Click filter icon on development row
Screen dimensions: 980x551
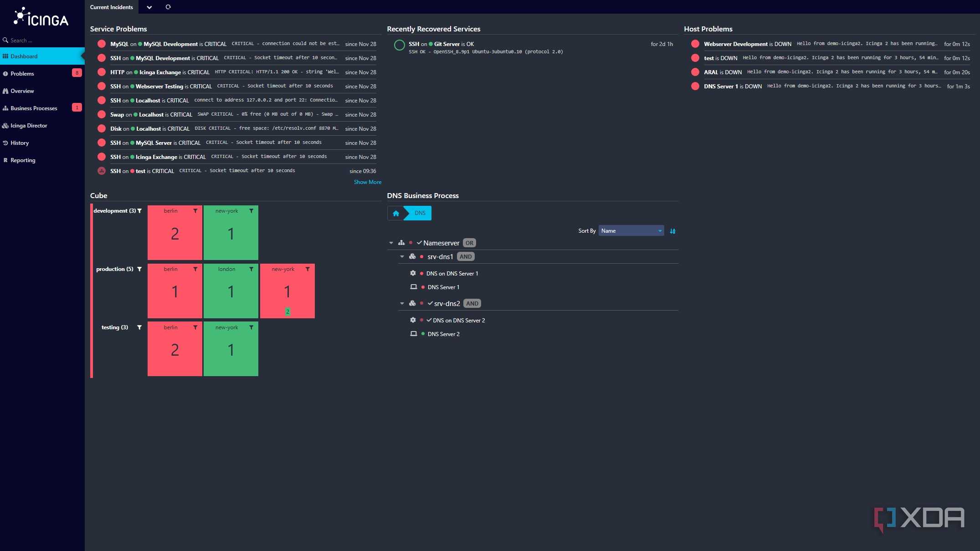[x=139, y=211]
